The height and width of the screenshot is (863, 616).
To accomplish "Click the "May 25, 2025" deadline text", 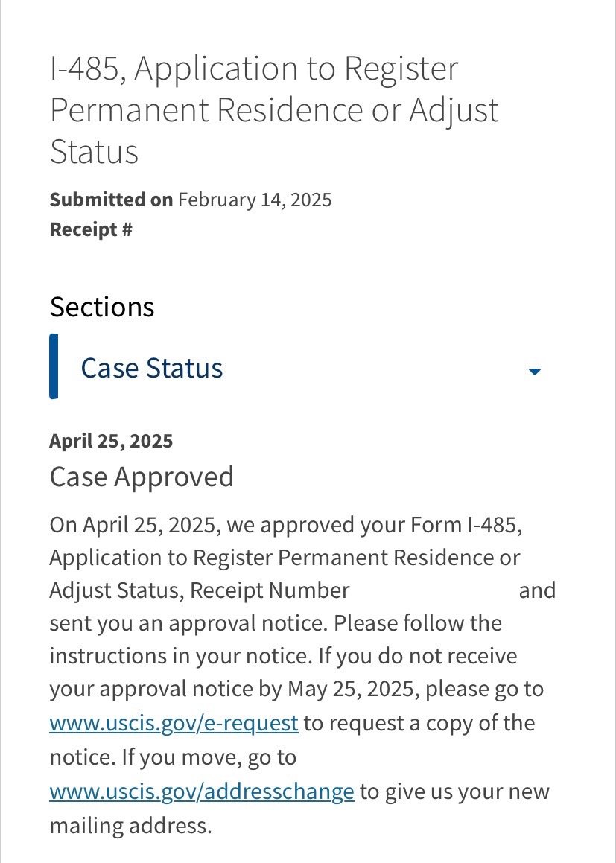I will point(355,689).
